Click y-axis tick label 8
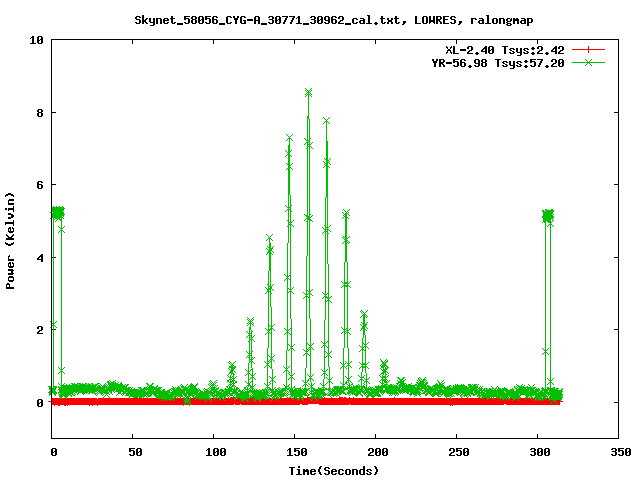Image resolution: width=640 pixels, height=480 pixels. tap(40, 113)
